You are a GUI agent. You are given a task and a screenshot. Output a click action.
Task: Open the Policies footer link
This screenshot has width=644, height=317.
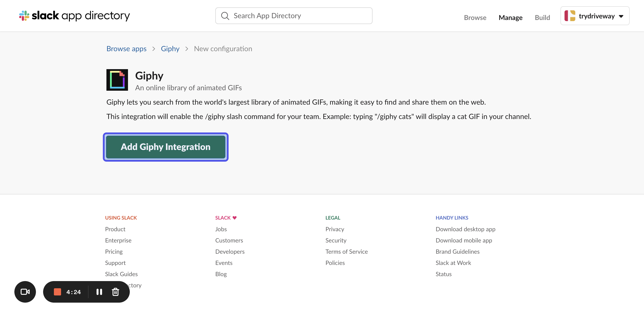(x=335, y=263)
